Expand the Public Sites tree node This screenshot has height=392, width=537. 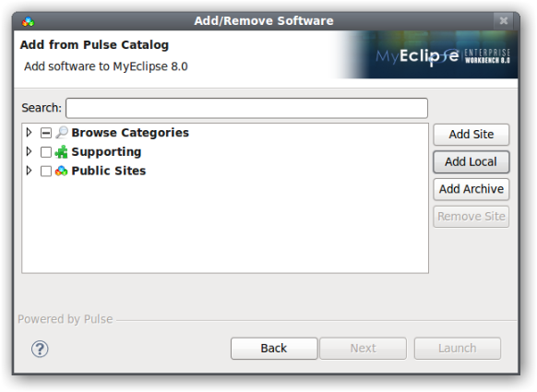[30, 171]
